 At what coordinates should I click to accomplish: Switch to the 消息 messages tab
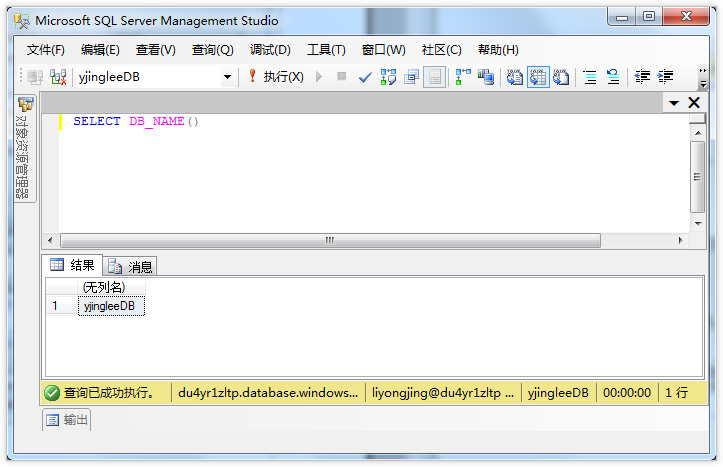click(130, 266)
